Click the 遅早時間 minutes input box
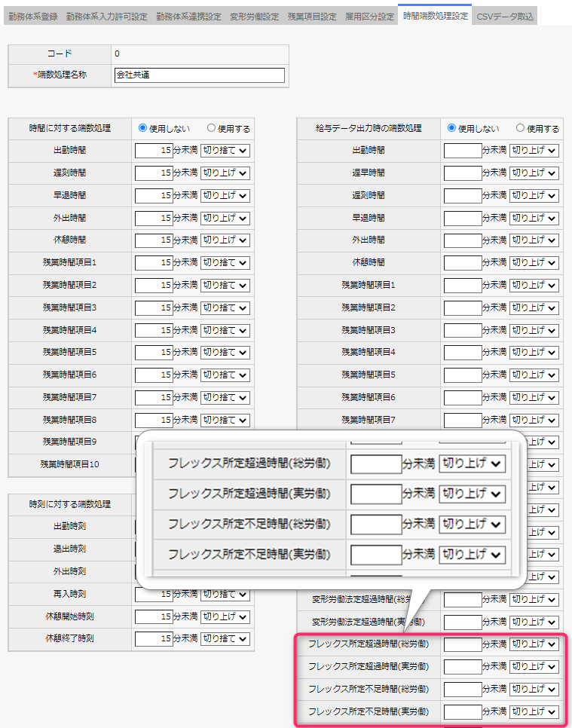The image size is (572, 728). (462, 173)
